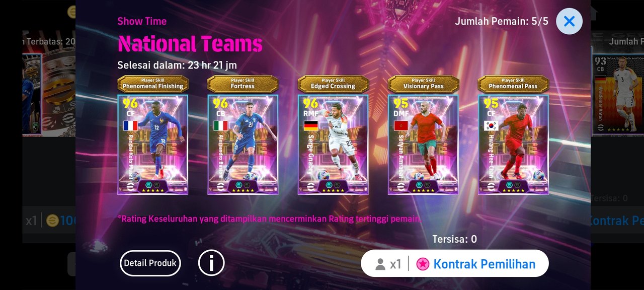
Task: Select the Alessandro Bastoni card
Action: click(x=243, y=144)
